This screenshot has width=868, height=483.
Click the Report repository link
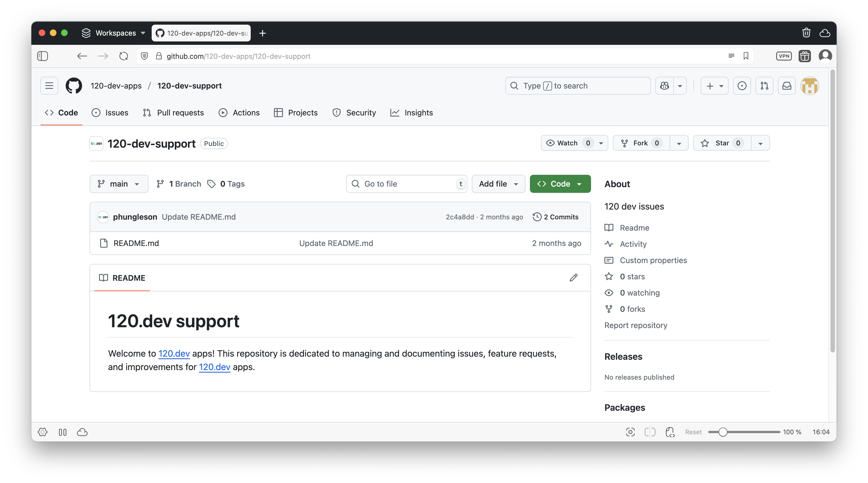pos(635,325)
